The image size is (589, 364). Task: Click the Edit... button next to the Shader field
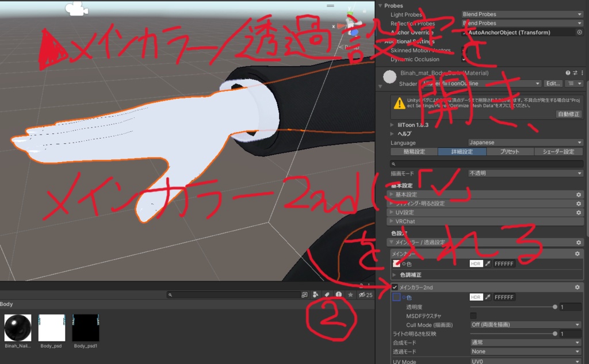552,83
